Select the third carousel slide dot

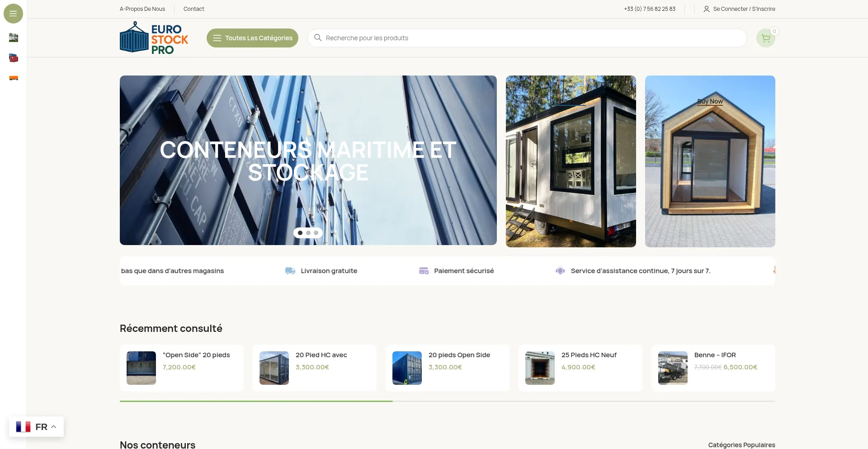(316, 233)
